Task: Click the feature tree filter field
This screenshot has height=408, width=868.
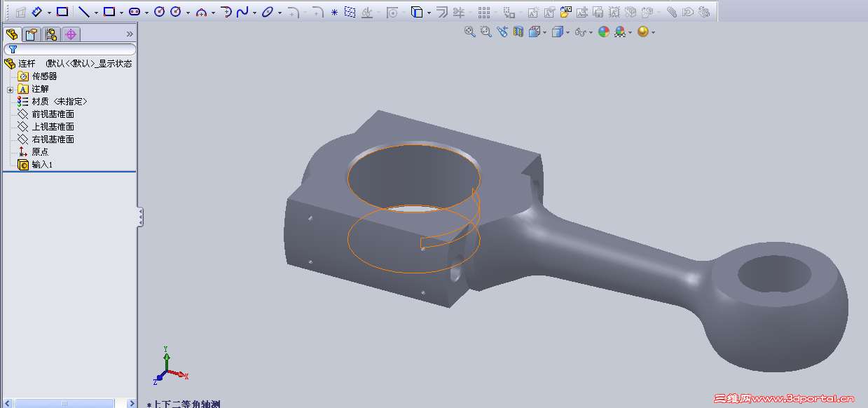Action: coord(70,49)
